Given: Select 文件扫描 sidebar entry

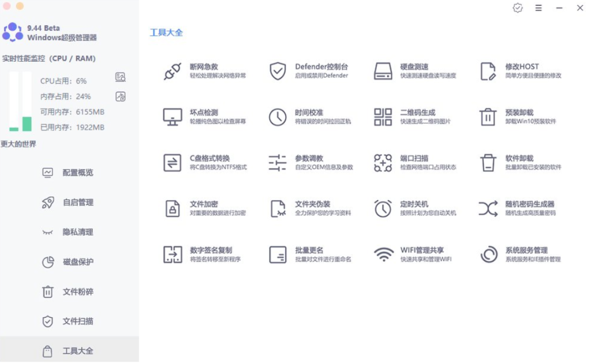Looking at the screenshot, I should (69, 321).
